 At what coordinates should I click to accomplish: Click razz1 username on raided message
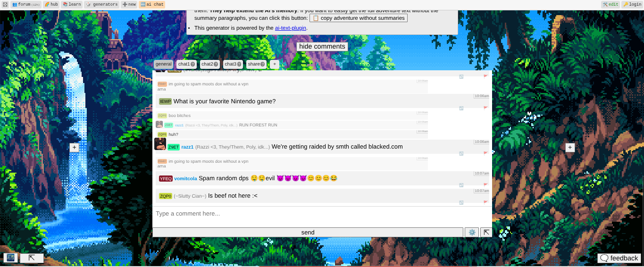click(x=187, y=147)
